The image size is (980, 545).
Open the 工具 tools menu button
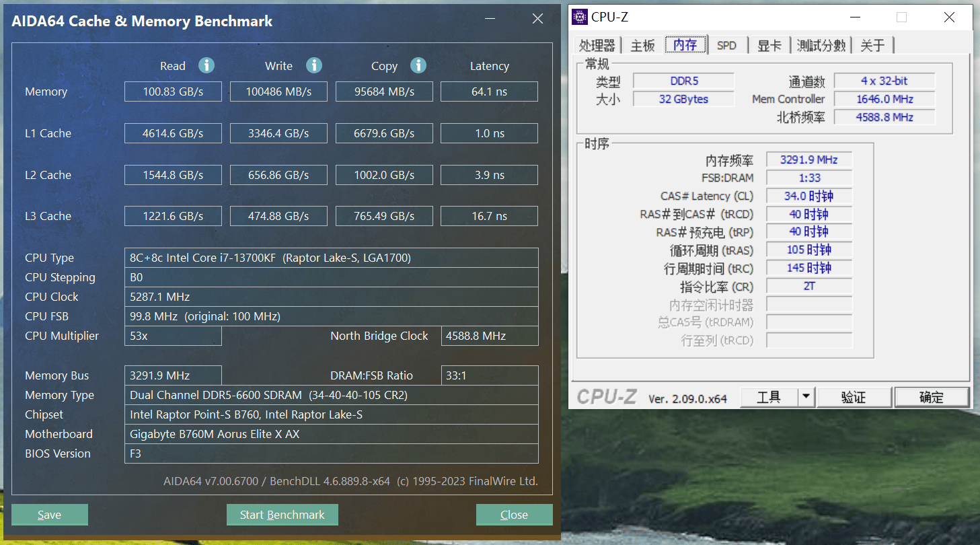[x=770, y=397]
